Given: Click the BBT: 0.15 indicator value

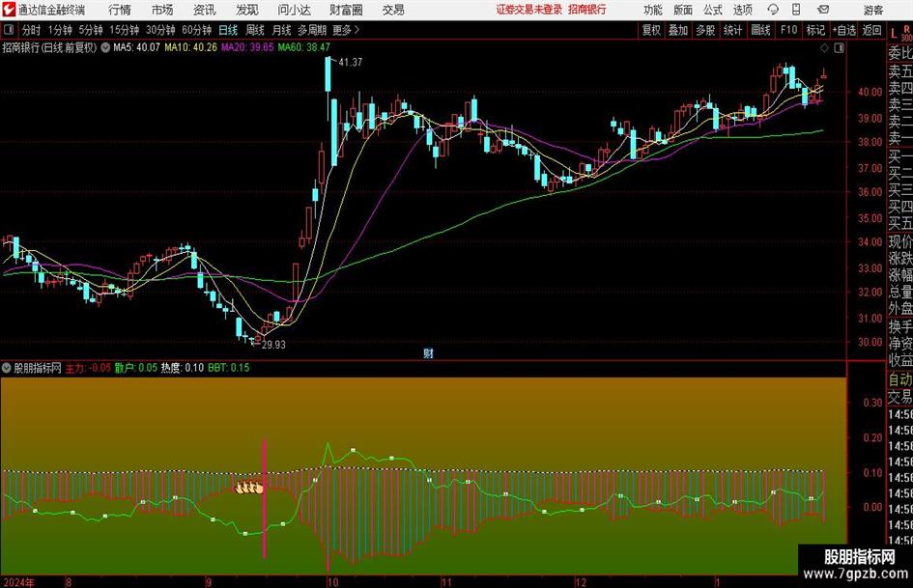Looking at the screenshot, I should pyautogui.click(x=228, y=367).
